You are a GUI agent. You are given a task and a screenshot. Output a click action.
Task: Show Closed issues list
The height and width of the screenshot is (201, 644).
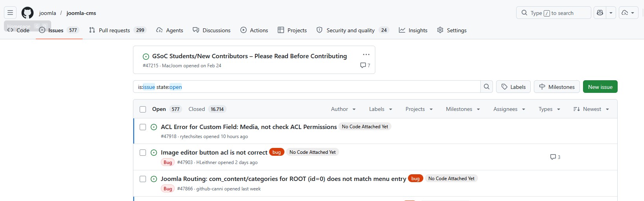(x=207, y=109)
